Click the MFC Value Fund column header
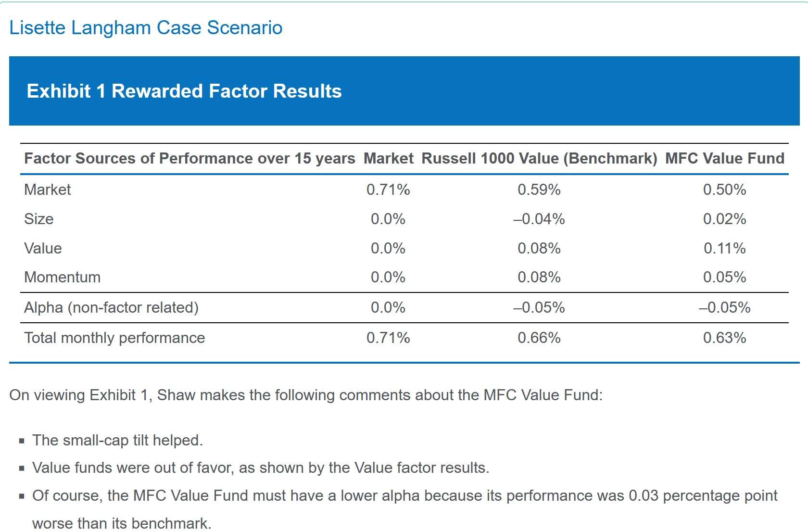 pyautogui.click(x=724, y=158)
